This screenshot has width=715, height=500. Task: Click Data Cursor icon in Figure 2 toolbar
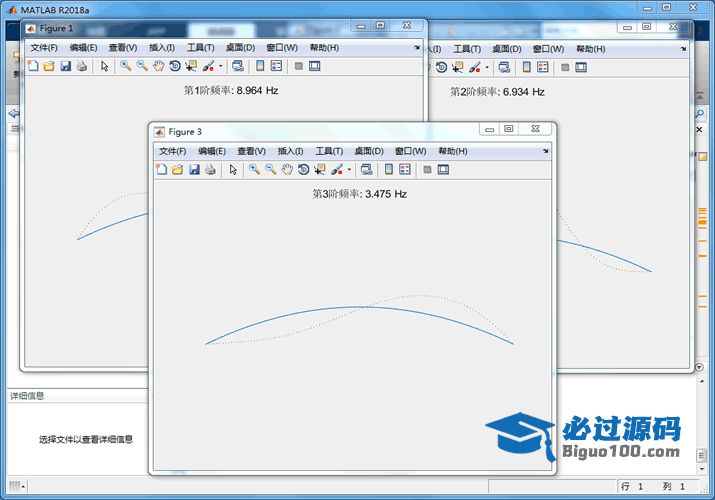click(457, 67)
